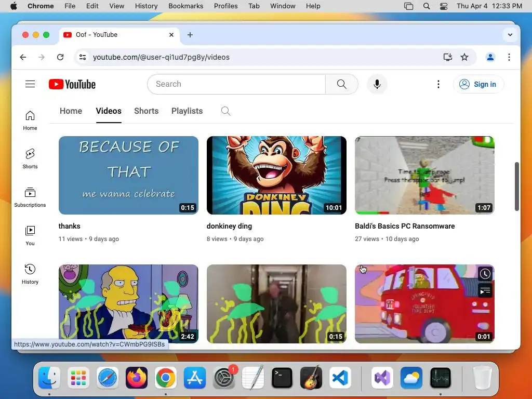Click the YouTube logo
532x399 pixels.
coord(72,84)
